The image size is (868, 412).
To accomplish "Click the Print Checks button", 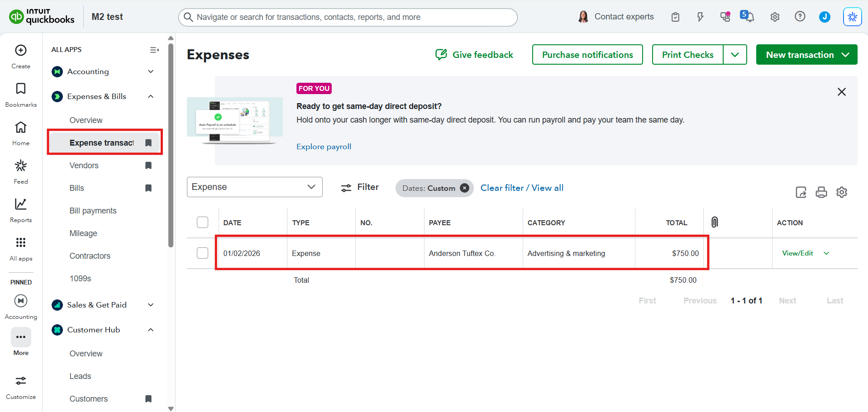I will tap(688, 55).
